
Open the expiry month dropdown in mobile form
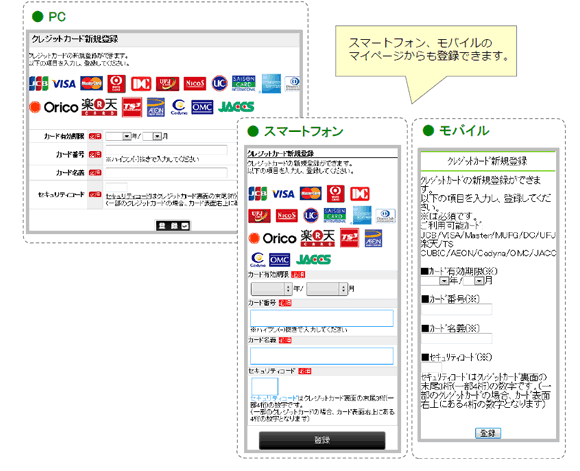(473, 281)
